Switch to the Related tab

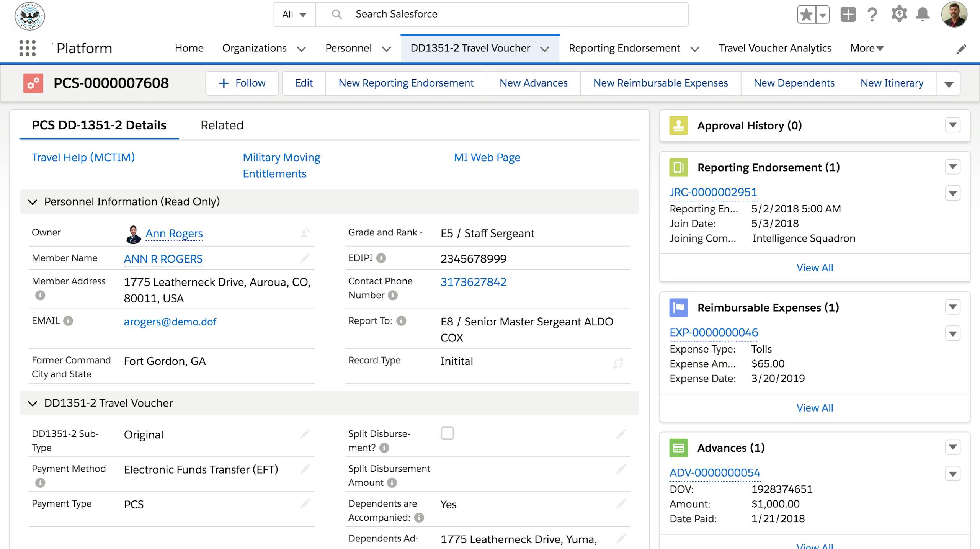point(222,125)
